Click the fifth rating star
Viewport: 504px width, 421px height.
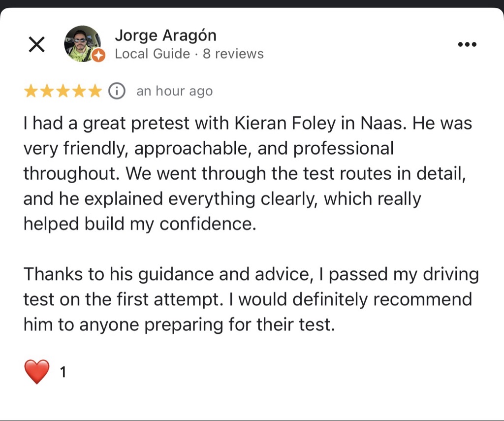point(94,91)
